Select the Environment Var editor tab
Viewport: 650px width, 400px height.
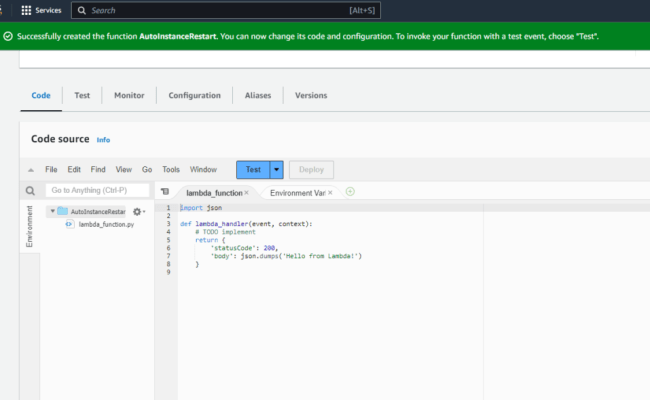pyautogui.click(x=297, y=193)
